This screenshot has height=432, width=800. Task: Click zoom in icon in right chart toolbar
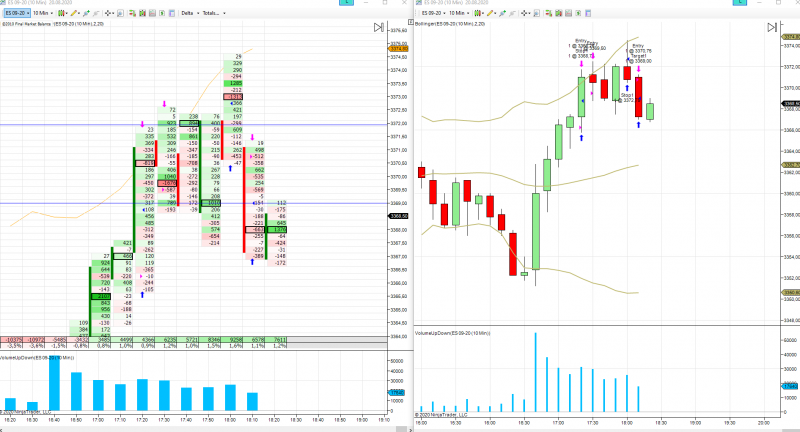pos(503,13)
